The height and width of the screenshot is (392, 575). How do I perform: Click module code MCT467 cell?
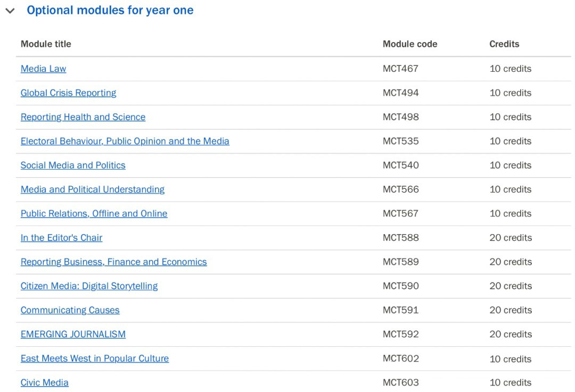400,69
